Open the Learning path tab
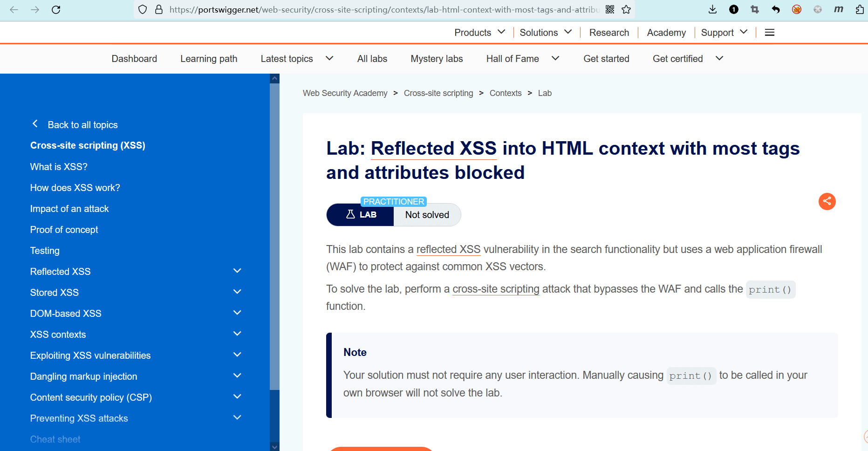Screen dimensions: 868x451 pos(209,59)
